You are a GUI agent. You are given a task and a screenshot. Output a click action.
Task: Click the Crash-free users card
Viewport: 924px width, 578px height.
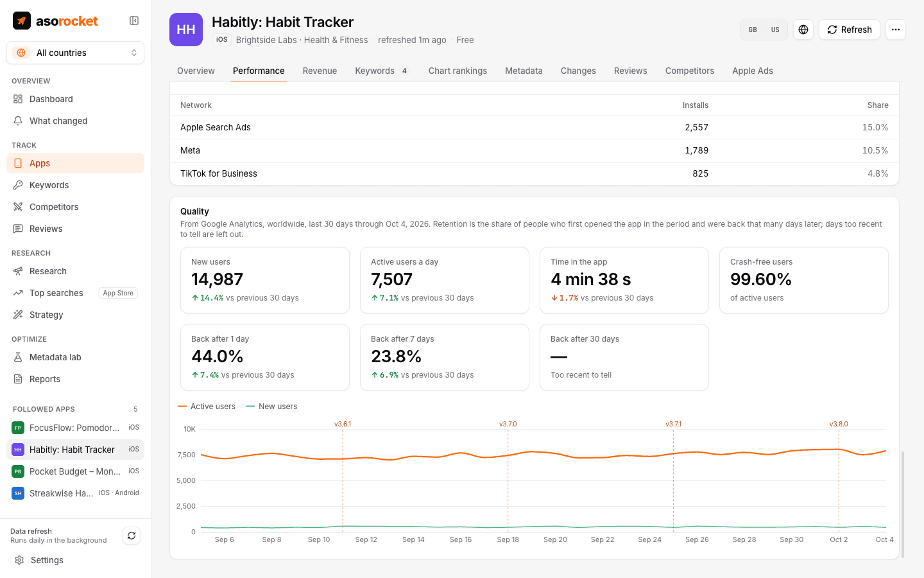point(804,280)
